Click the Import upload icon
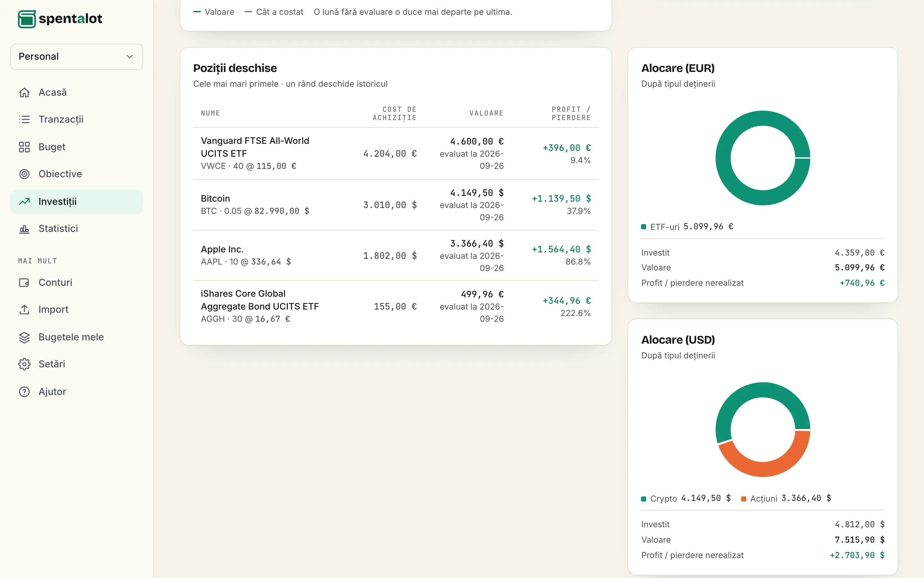Viewport: 924px width, 578px height. point(24,309)
